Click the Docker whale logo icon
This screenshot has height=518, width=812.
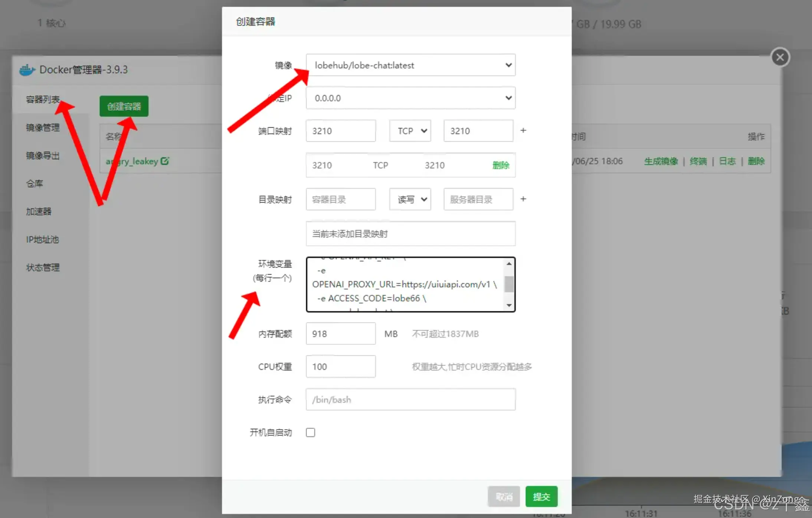[x=26, y=69]
